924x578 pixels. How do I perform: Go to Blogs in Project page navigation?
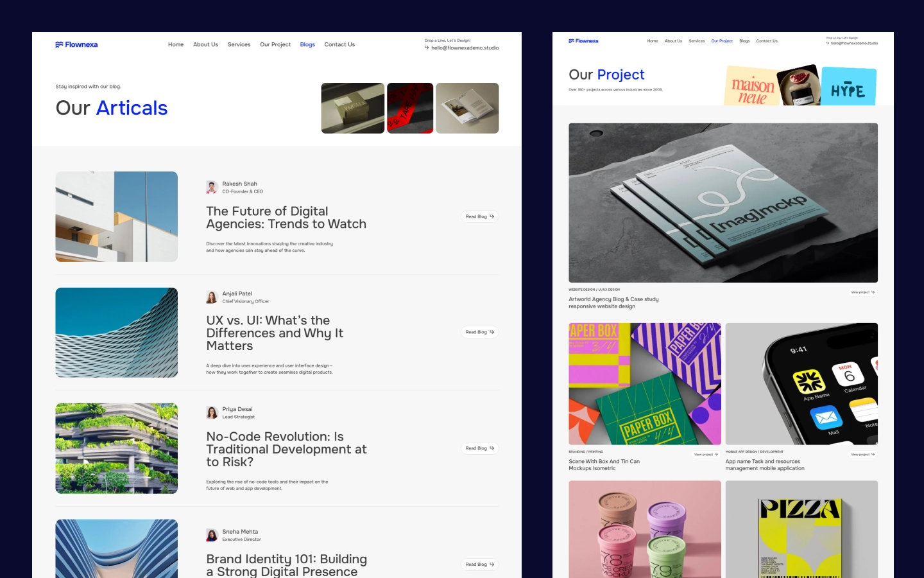(x=744, y=41)
